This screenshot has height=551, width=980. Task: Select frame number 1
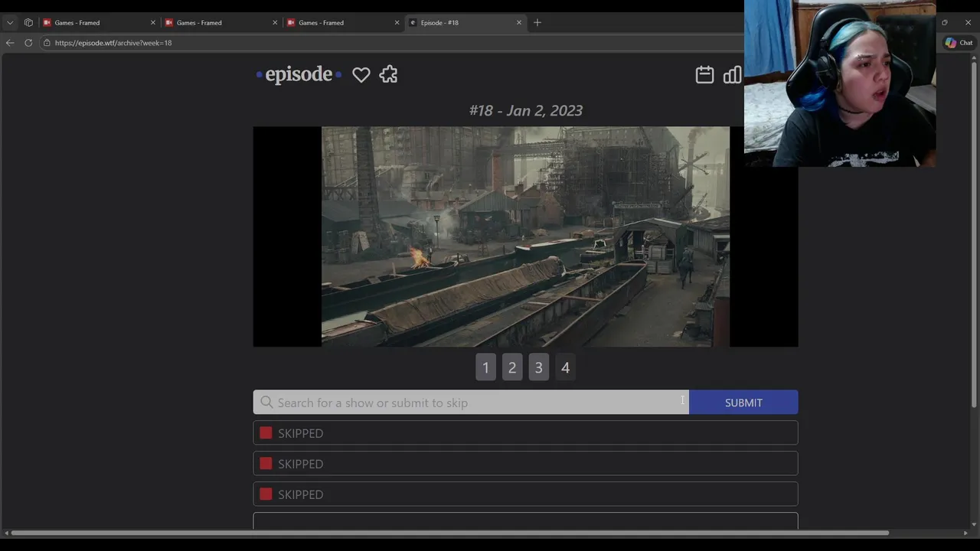click(485, 367)
